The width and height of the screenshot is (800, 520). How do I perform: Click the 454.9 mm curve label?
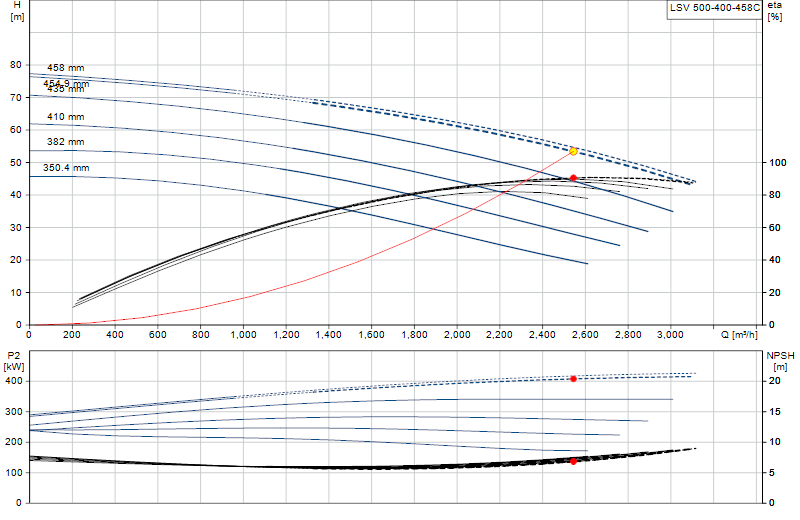coord(66,83)
